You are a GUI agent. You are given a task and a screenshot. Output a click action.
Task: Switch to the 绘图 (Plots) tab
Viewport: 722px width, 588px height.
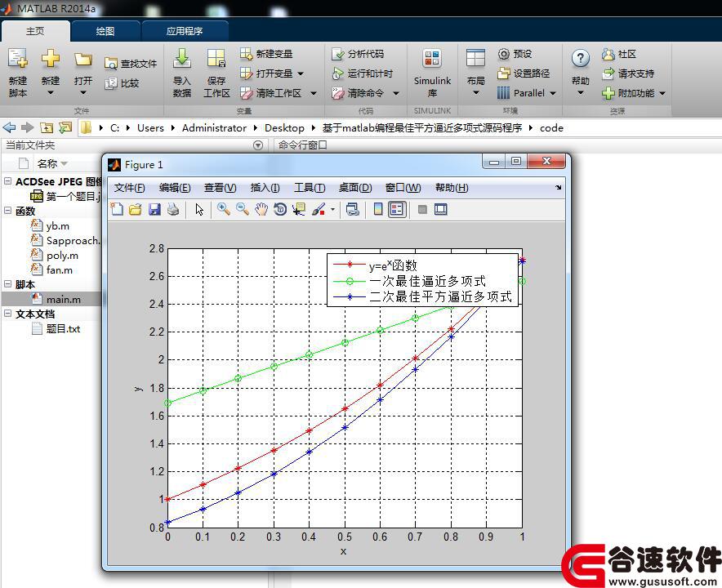coord(105,31)
